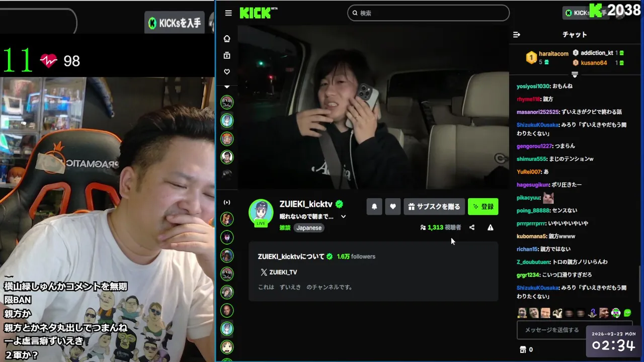This screenshot has width=644, height=362.
Task: Collapse the chat panel with the arrow icon
Action: (x=516, y=35)
